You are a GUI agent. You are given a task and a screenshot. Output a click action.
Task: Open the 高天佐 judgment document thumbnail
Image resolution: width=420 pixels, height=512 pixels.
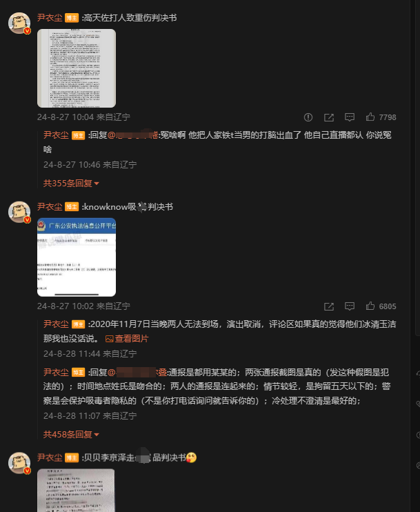coord(77,68)
